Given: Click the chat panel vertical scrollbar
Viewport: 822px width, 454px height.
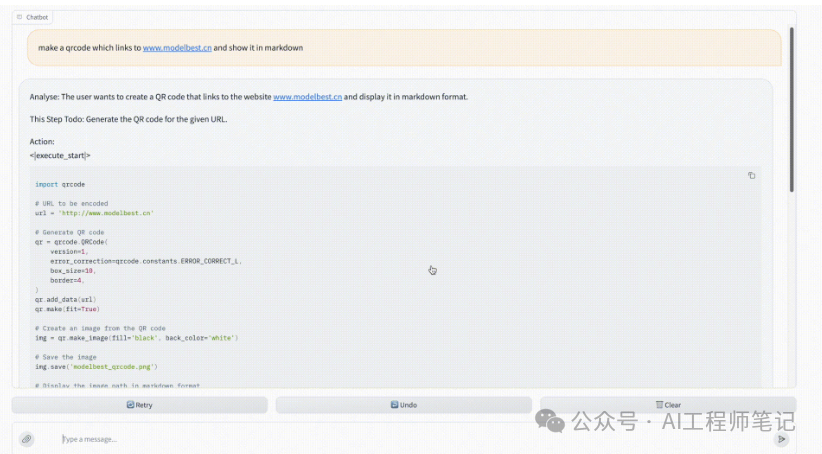Looking at the screenshot, I should click(791, 108).
